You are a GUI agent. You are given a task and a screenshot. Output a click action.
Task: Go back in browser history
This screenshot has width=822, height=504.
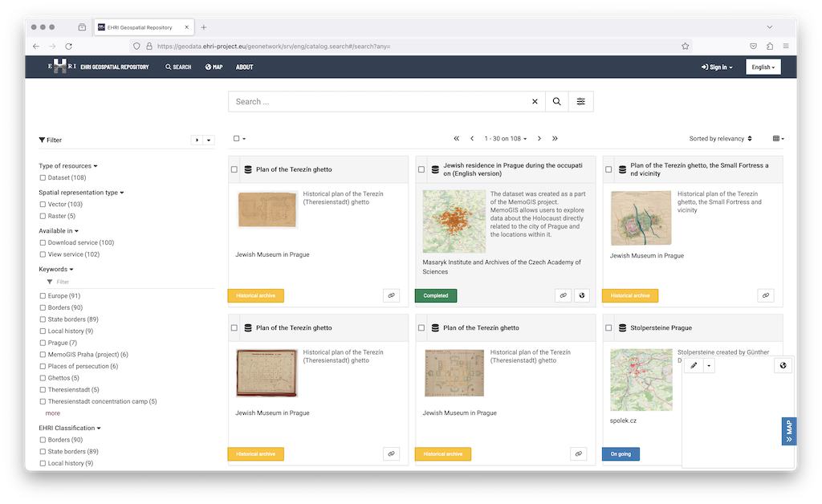pyautogui.click(x=35, y=46)
